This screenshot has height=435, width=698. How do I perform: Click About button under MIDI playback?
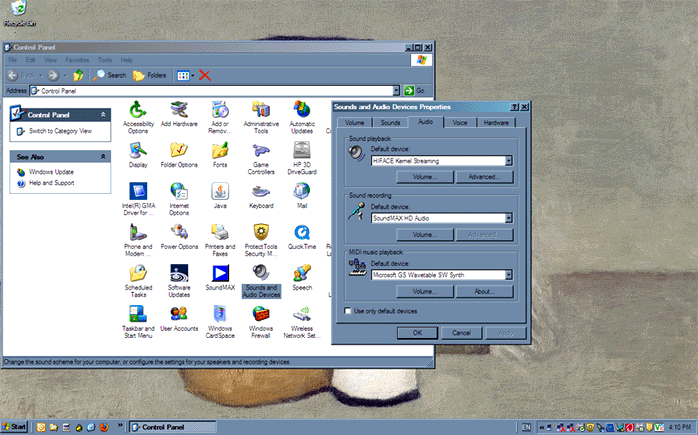pos(484,292)
